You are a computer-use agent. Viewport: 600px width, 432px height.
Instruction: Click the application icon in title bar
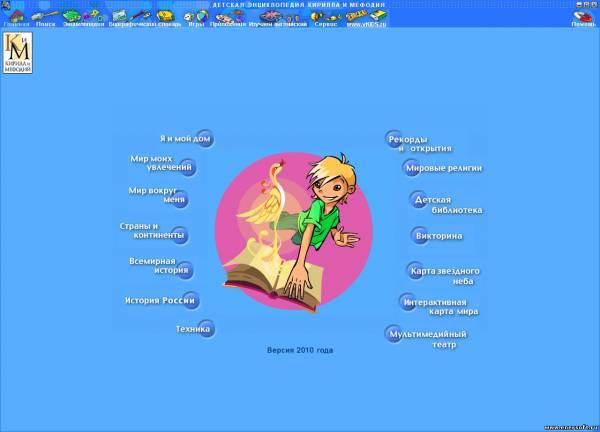tap(5, 5)
